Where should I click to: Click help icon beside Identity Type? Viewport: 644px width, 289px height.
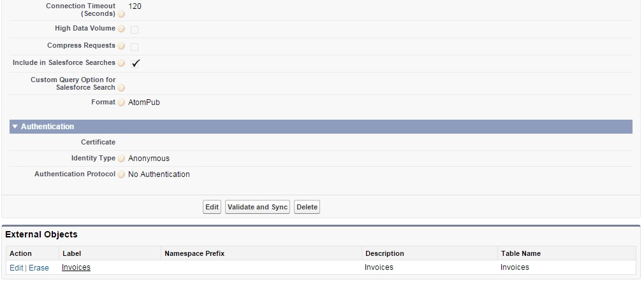[x=121, y=159]
